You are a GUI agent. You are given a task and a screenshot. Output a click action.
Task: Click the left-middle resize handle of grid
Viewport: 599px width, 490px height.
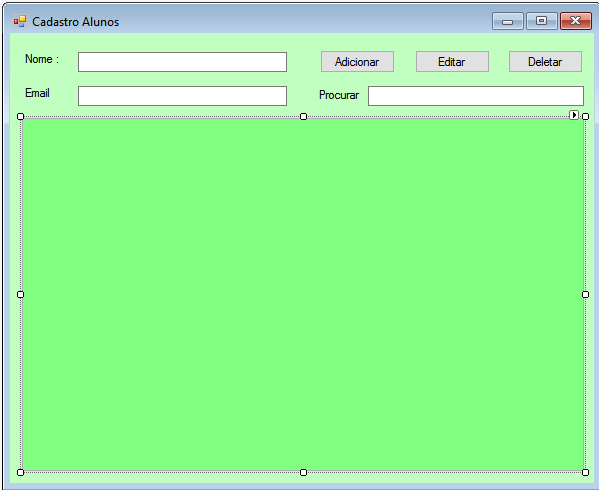[21, 294]
